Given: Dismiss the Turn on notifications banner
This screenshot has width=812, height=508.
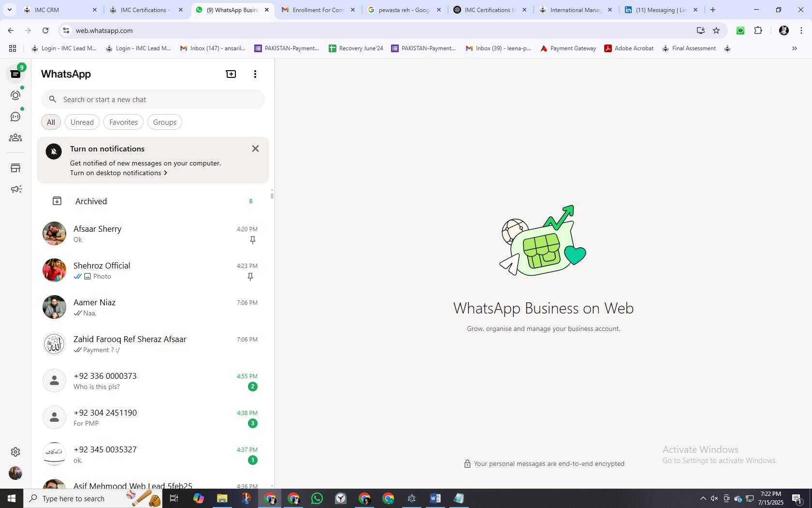Looking at the screenshot, I should (x=255, y=149).
